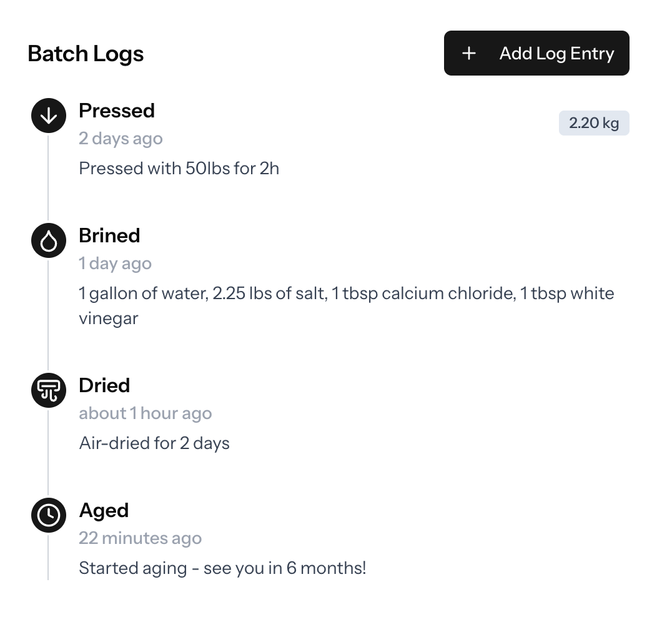672x617 pixels.
Task: Select the Batch Logs heading
Action: click(85, 54)
